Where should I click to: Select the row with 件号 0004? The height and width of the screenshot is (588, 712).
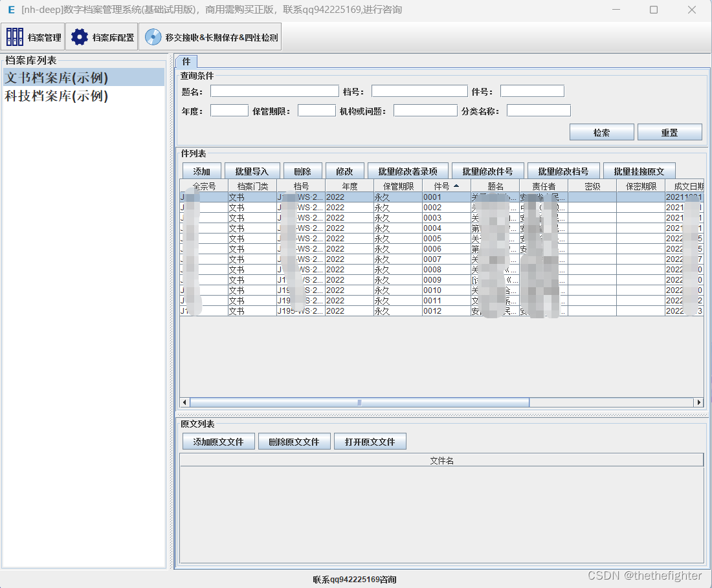(x=442, y=228)
